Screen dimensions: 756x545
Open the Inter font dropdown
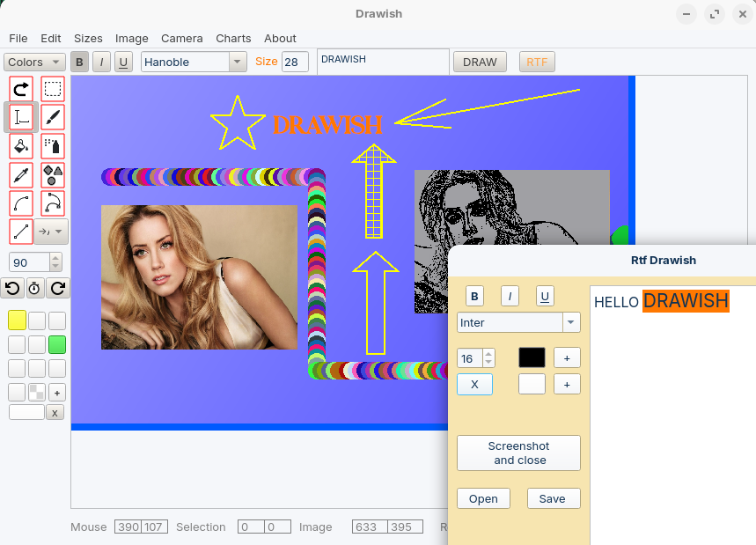518,322
